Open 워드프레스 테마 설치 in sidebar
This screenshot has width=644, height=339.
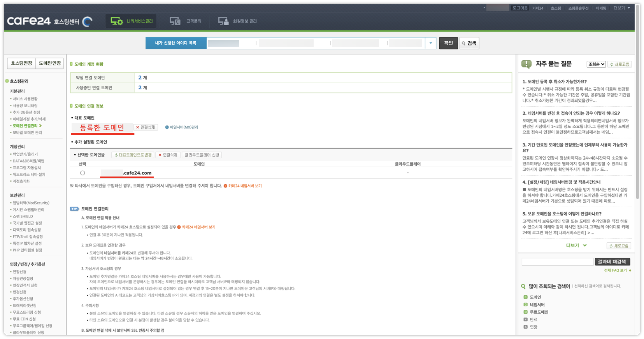tap(29, 175)
